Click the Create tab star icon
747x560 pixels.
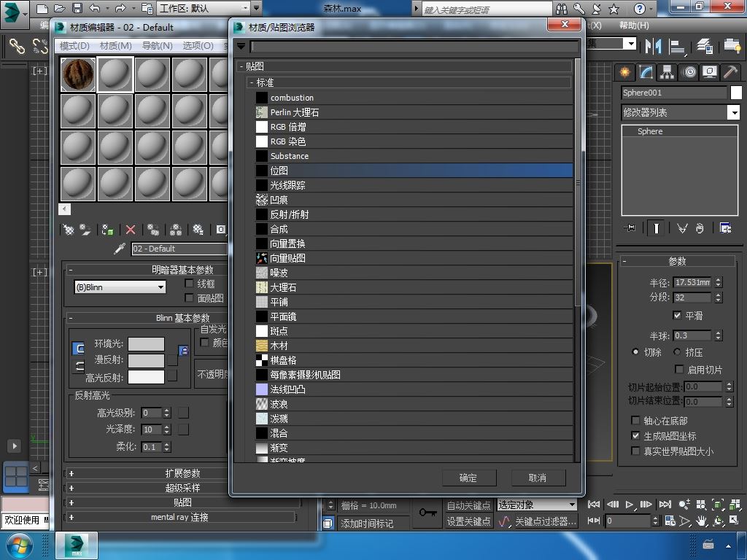[x=624, y=71]
